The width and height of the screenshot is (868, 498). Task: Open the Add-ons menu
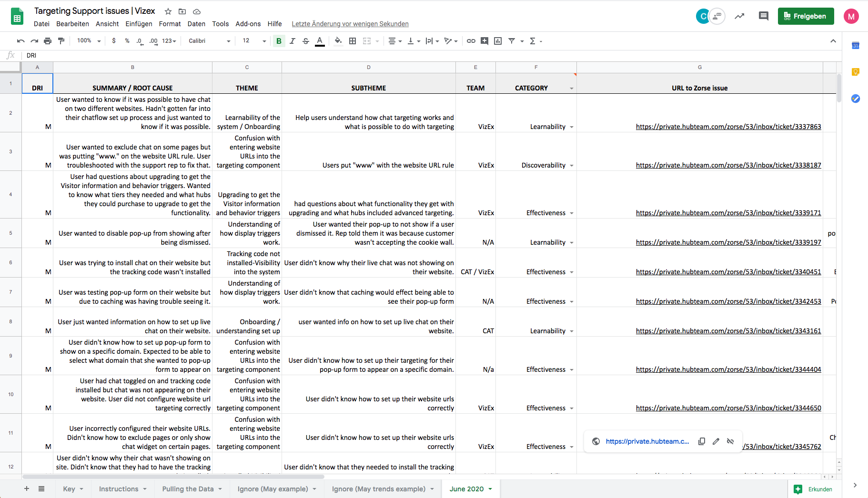point(248,24)
